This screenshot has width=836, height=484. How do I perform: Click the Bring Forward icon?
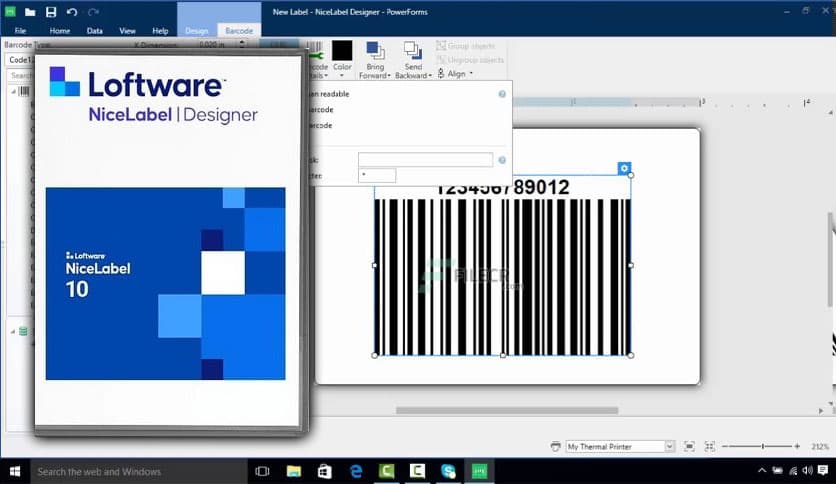click(375, 51)
